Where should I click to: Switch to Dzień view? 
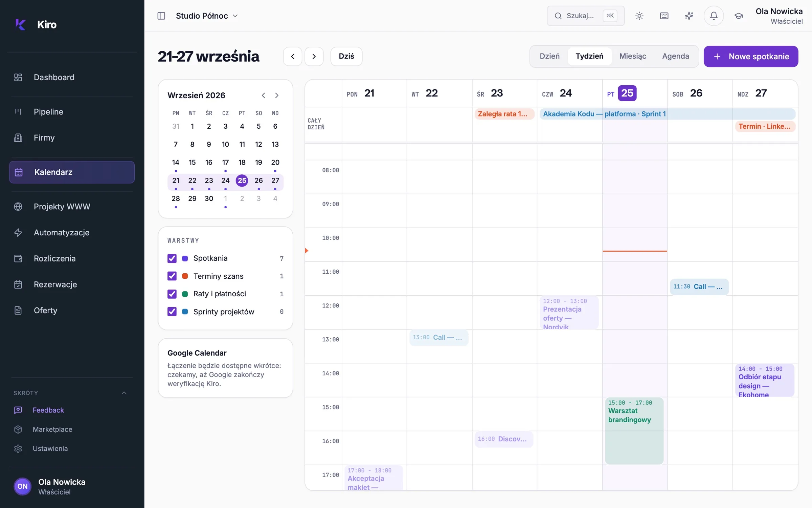[549, 56]
